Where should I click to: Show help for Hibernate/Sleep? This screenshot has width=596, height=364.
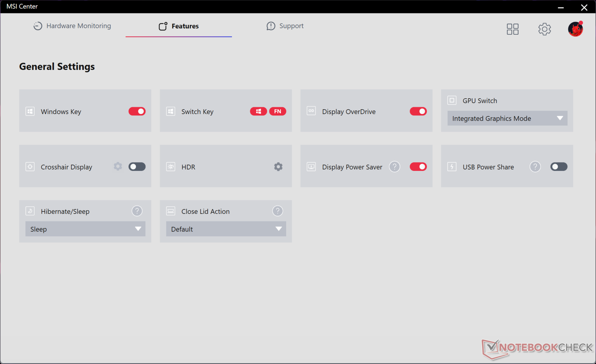[137, 211]
